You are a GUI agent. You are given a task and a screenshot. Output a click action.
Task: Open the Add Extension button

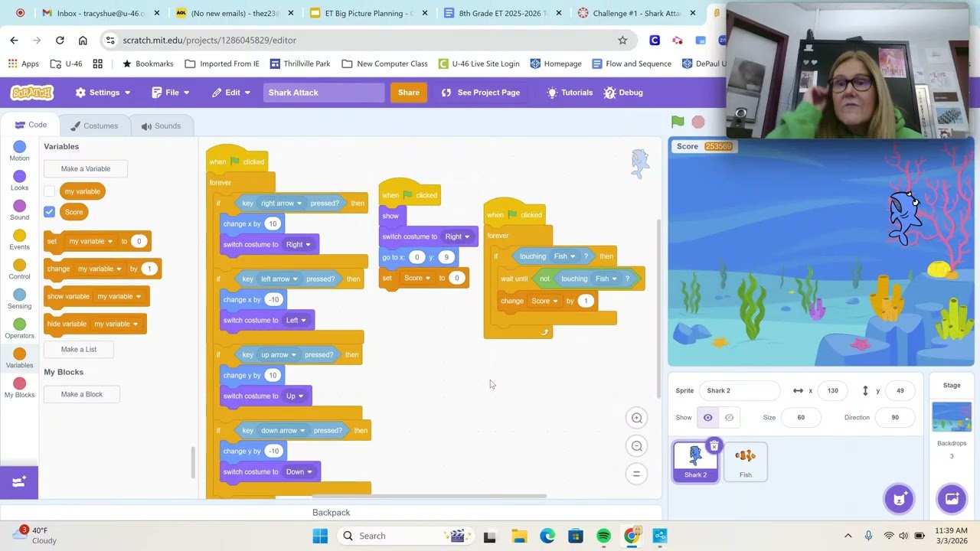click(19, 481)
